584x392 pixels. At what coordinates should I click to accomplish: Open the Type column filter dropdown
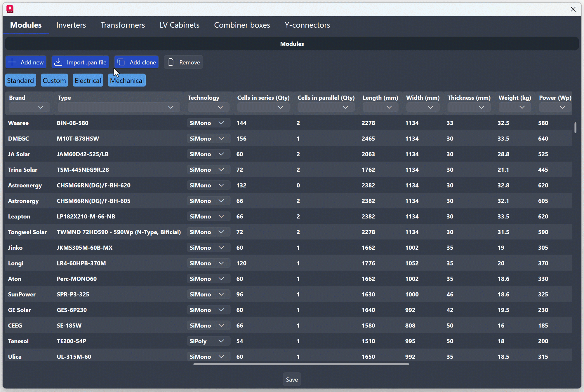119,107
